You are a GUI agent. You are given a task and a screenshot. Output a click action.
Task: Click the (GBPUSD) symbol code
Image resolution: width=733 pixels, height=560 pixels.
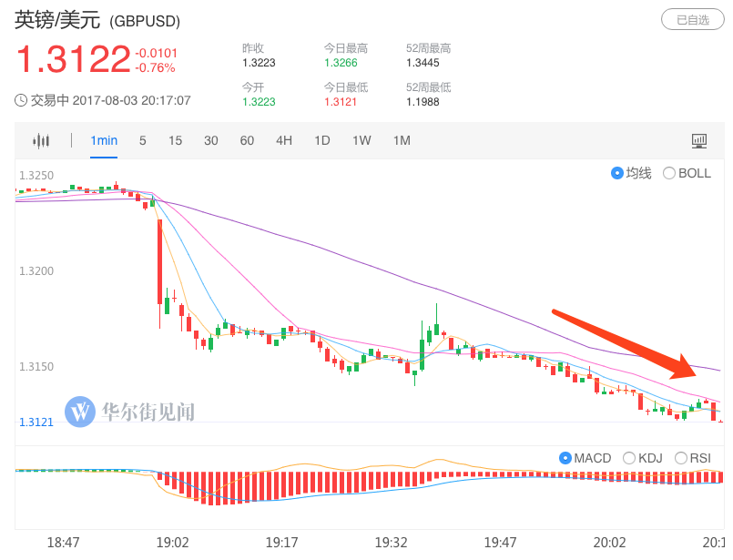click(145, 22)
